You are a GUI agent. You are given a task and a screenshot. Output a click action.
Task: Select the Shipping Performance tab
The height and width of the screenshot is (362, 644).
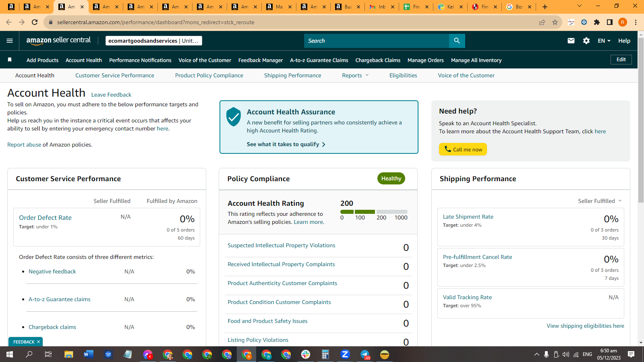coord(293,75)
